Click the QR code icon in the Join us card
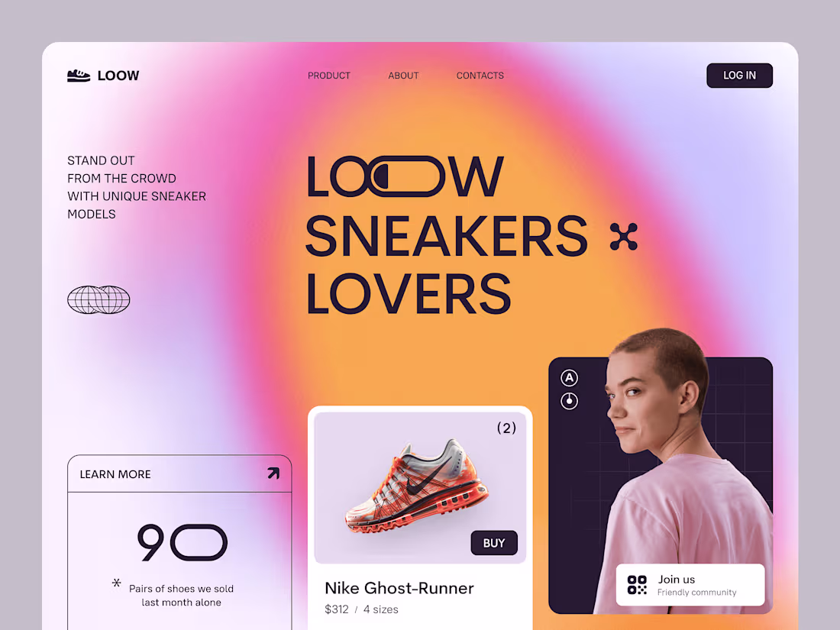 637,585
